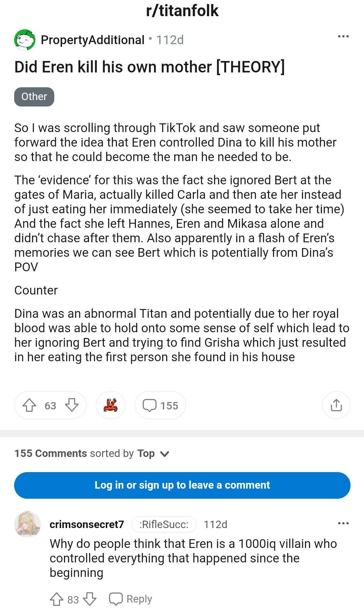Image resolution: width=364 pixels, height=616 pixels.
Task: Filter by the Other post flair
Action: point(34,97)
